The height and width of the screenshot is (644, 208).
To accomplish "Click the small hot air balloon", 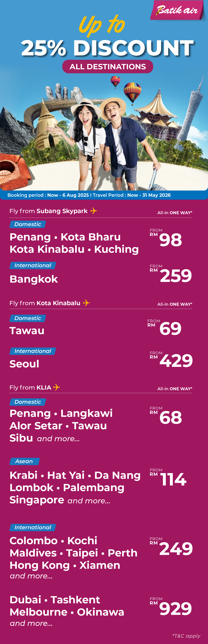I will pyautogui.click(x=115, y=82).
